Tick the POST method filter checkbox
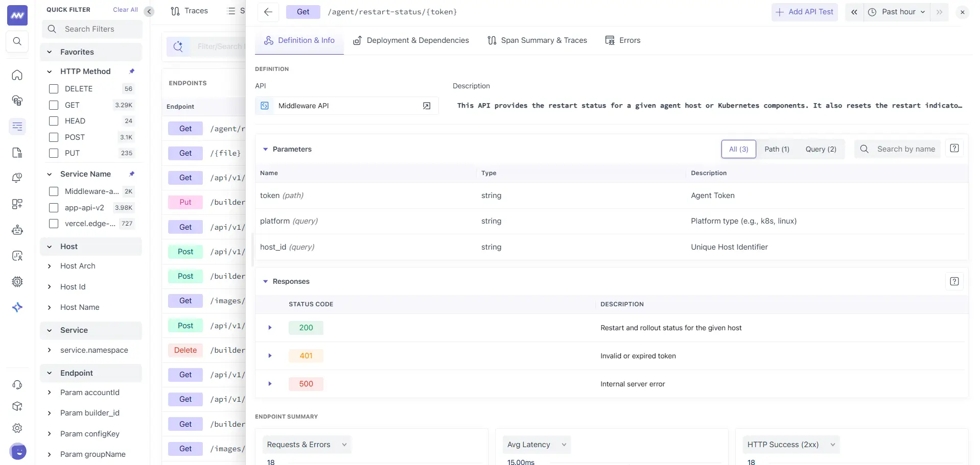This screenshot has width=980, height=465. 54,137
